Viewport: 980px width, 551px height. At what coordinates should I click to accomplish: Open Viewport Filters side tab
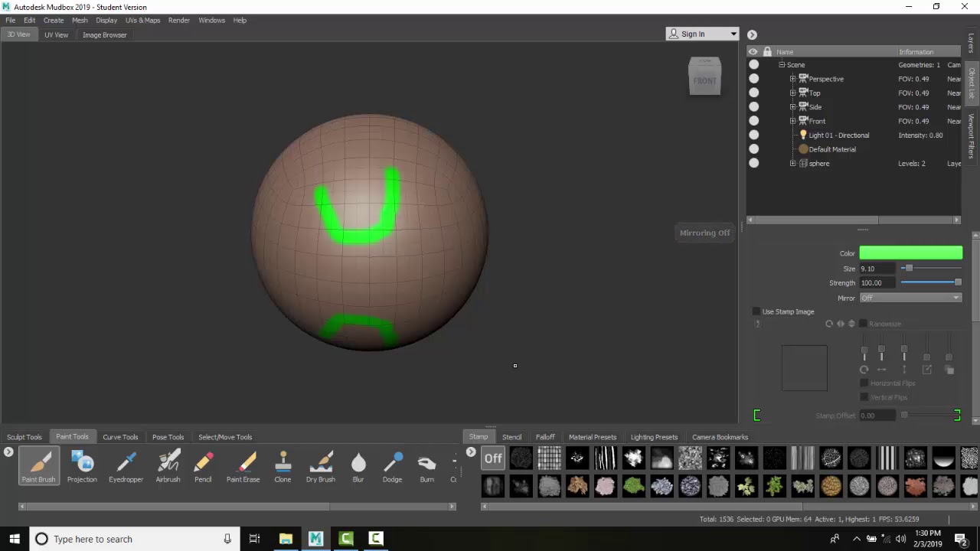(x=972, y=136)
